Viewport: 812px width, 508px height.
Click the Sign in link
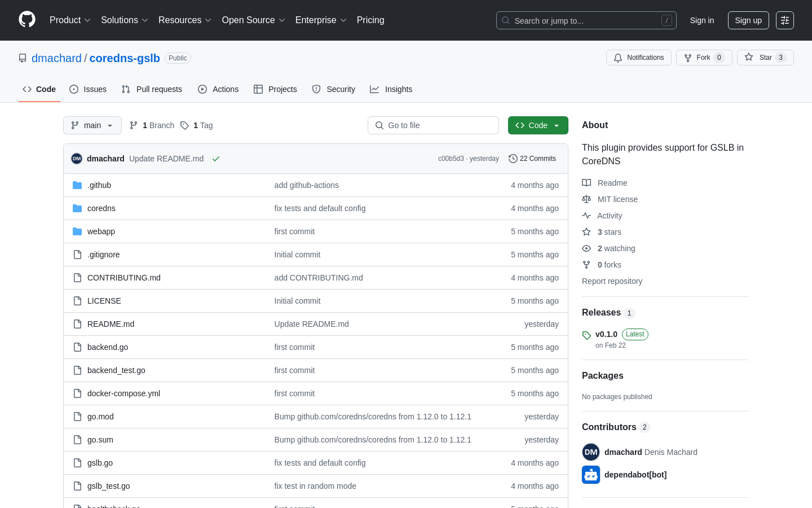click(x=702, y=20)
